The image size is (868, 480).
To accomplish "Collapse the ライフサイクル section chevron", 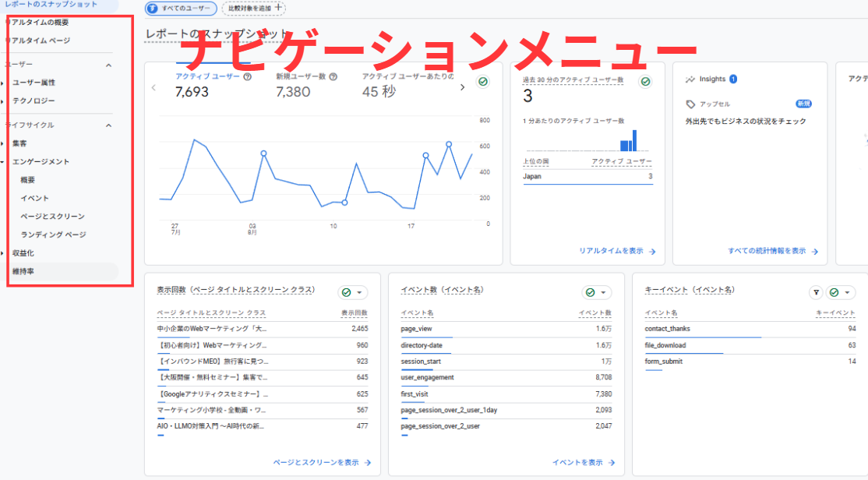I will 108,125.
